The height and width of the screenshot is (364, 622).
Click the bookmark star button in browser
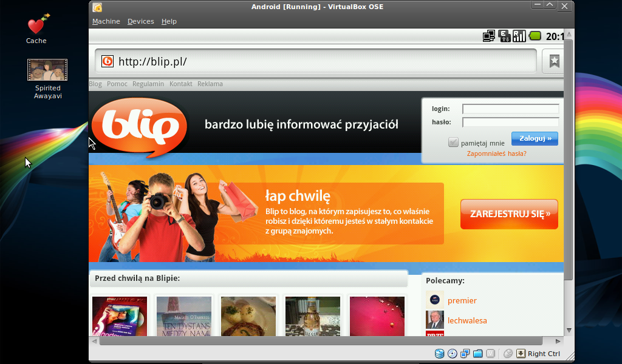click(x=554, y=61)
